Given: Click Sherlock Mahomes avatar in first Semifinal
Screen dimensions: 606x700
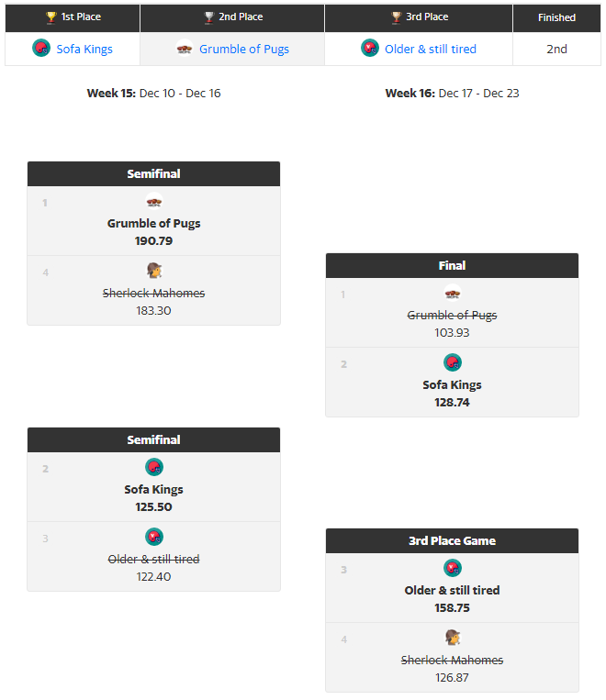Looking at the screenshot, I should coord(154,271).
